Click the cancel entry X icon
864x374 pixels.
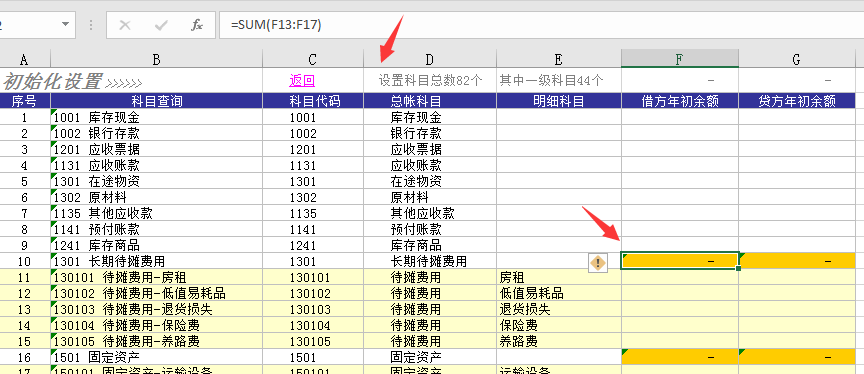125,25
